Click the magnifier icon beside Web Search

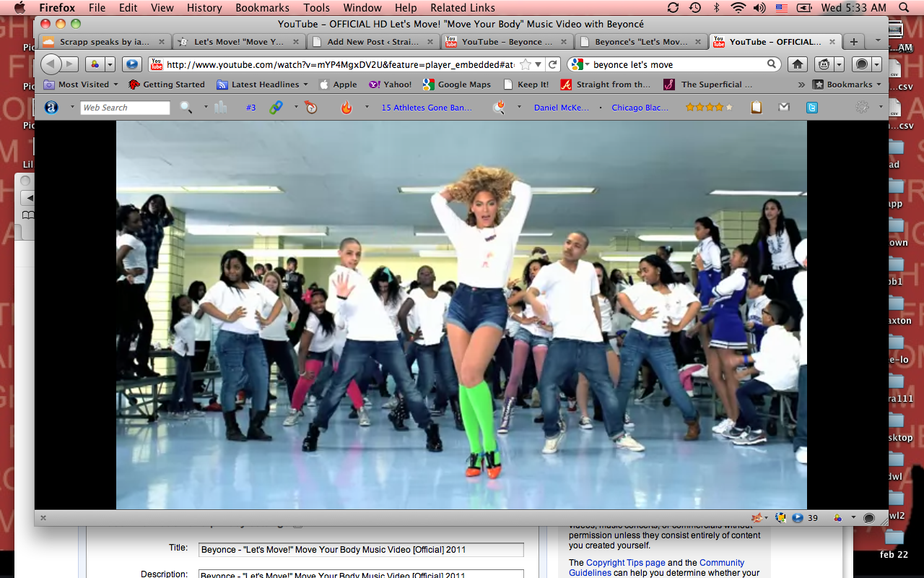click(x=186, y=108)
